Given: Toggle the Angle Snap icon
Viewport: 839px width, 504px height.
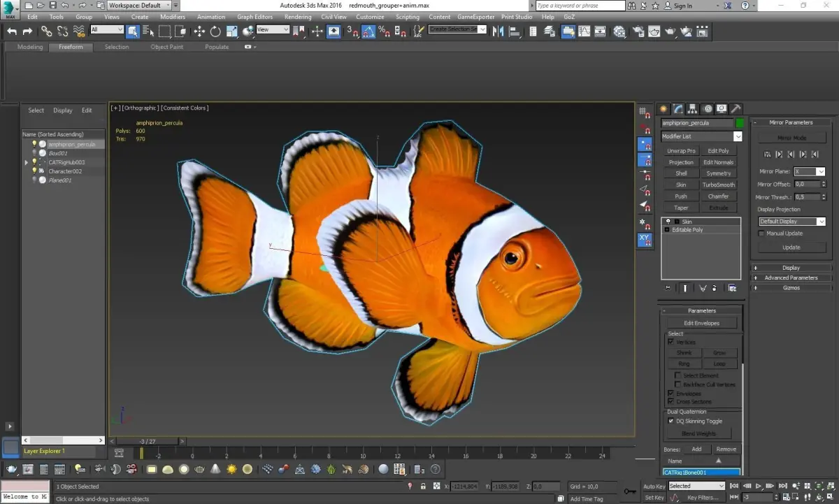Looking at the screenshot, I should [x=368, y=31].
